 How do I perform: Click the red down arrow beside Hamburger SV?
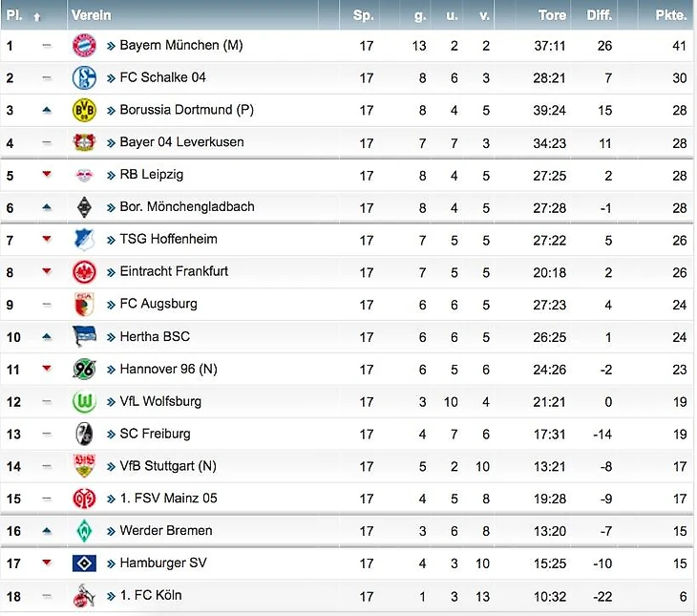pos(46,563)
